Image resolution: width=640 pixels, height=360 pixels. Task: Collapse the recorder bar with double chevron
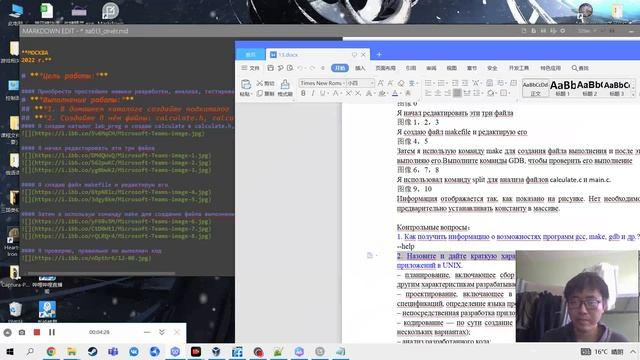tap(162, 332)
